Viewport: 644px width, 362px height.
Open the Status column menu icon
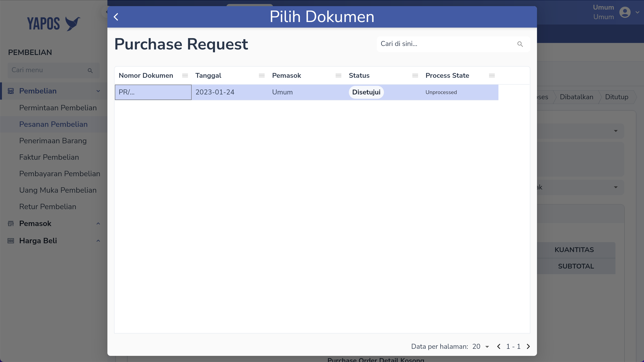coord(415,75)
